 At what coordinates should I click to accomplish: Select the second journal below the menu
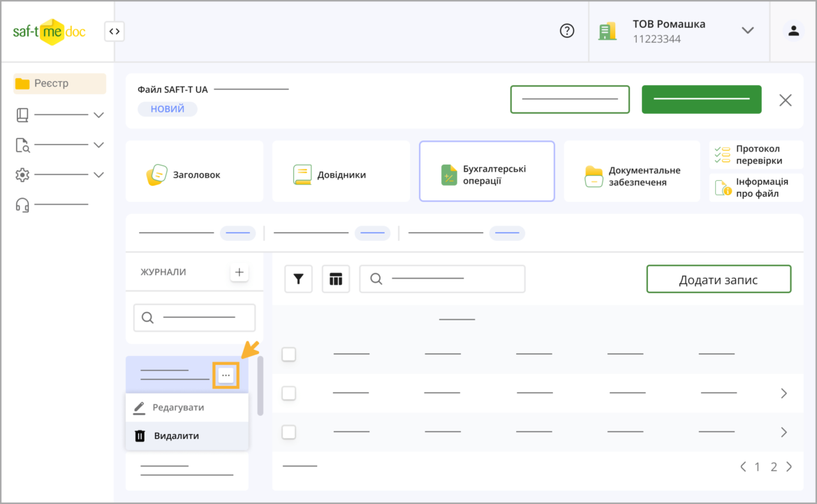tap(186, 470)
